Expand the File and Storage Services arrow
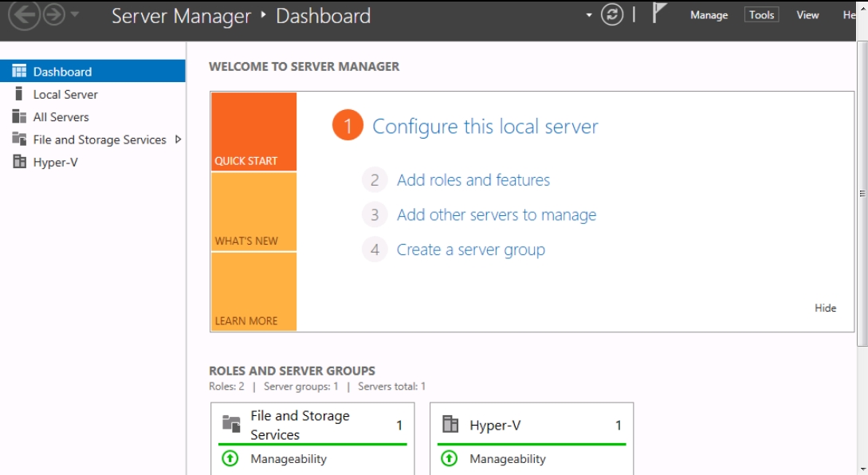This screenshot has width=868, height=475. pyautogui.click(x=178, y=139)
